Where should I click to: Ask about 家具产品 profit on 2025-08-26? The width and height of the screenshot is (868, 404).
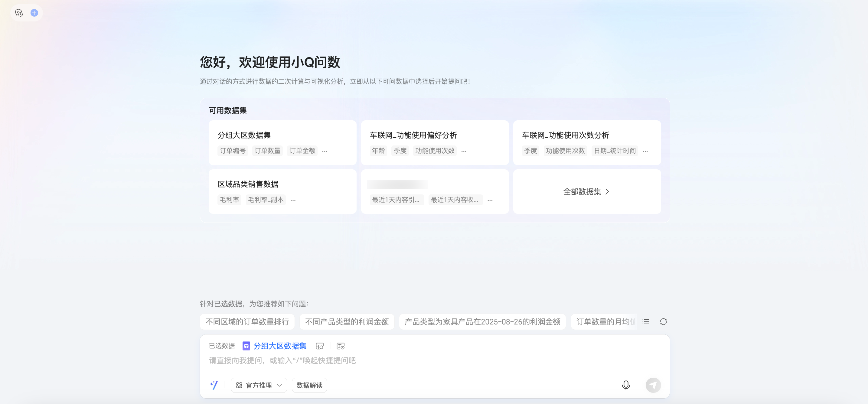tap(482, 322)
